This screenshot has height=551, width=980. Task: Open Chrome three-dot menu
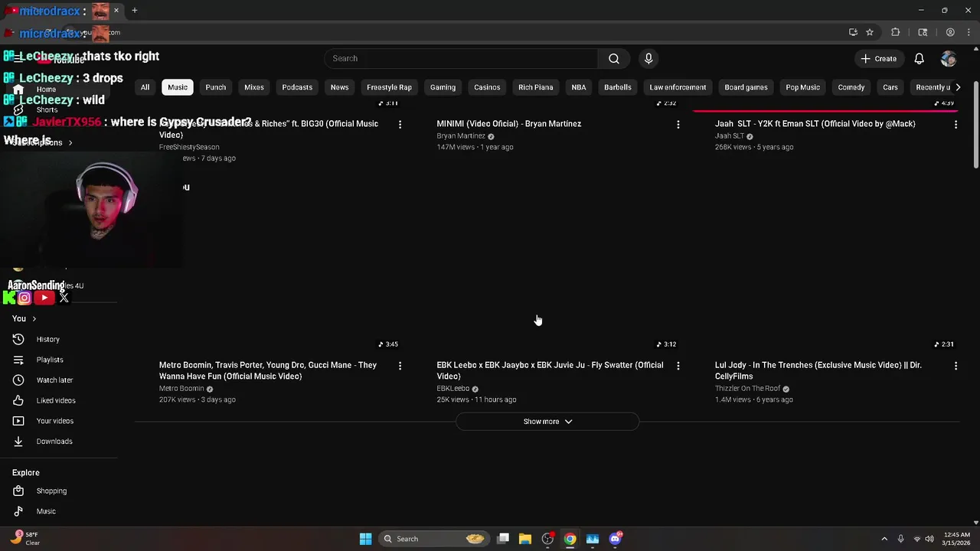967,32
